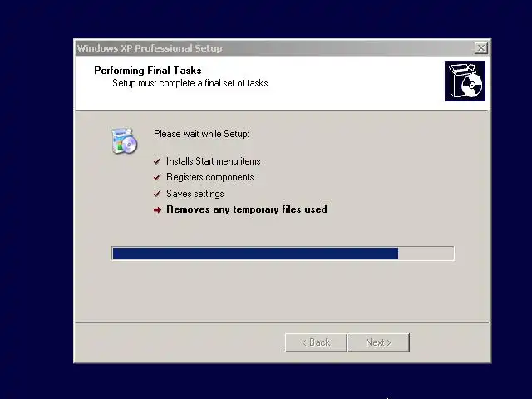Screen dimensions: 532x399
Task: Click the colorful setup CD icon beside task list
Action: click(125, 141)
